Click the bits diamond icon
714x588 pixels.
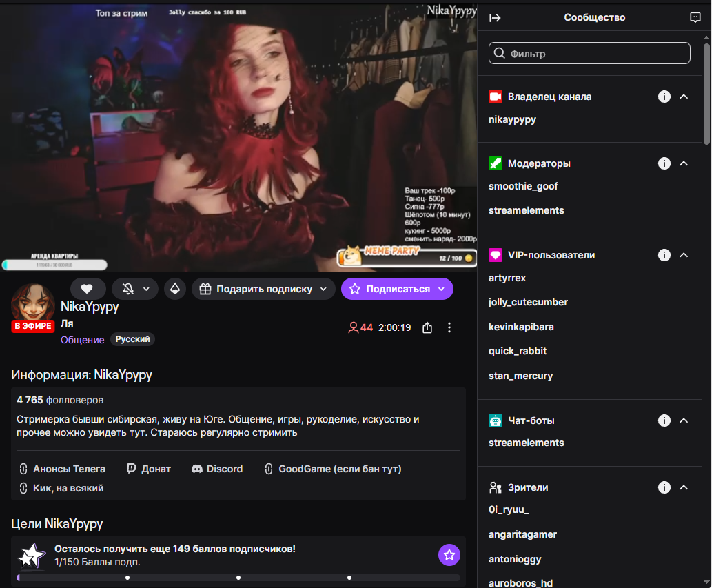point(175,289)
